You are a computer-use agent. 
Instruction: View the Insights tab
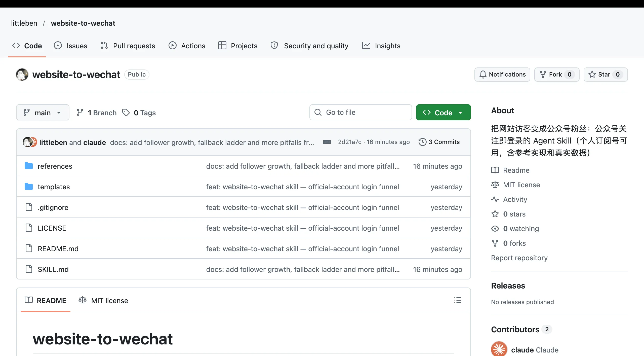pyautogui.click(x=381, y=46)
